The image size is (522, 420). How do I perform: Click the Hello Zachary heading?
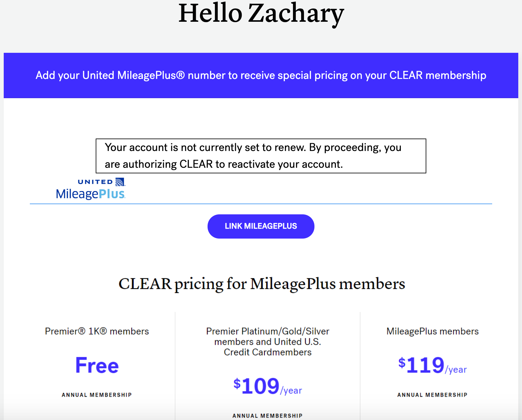pos(261,14)
